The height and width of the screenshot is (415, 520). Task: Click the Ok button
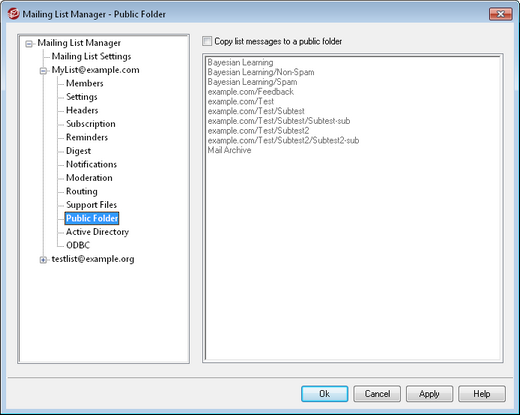click(x=325, y=394)
